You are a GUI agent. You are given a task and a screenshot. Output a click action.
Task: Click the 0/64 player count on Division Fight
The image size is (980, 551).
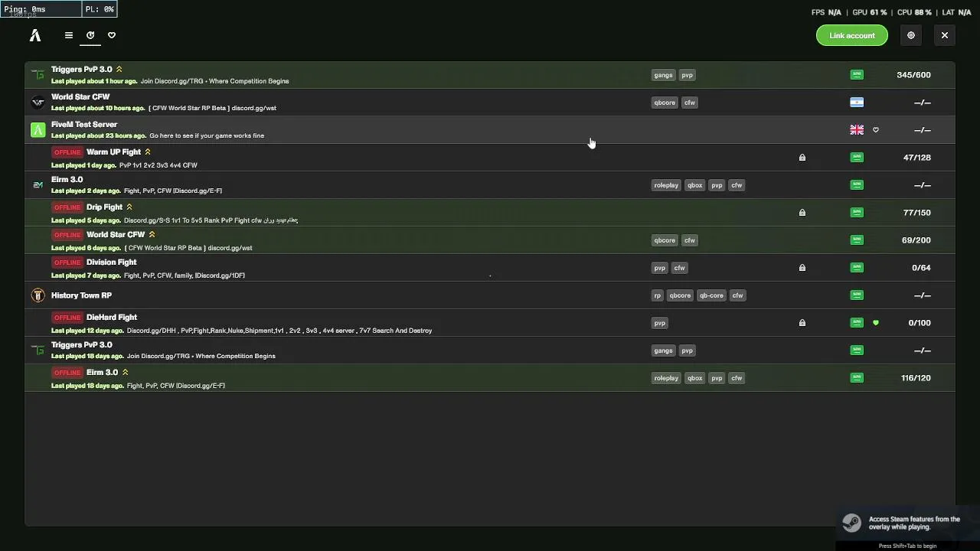pyautogui.click(x=922, y=268)
